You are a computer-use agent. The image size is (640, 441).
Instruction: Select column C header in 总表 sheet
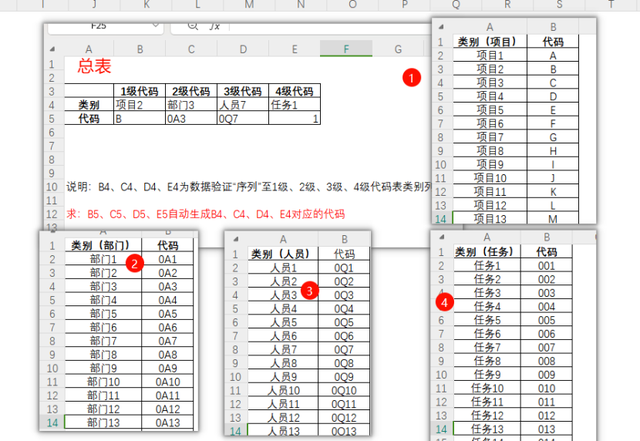(191, 49)
